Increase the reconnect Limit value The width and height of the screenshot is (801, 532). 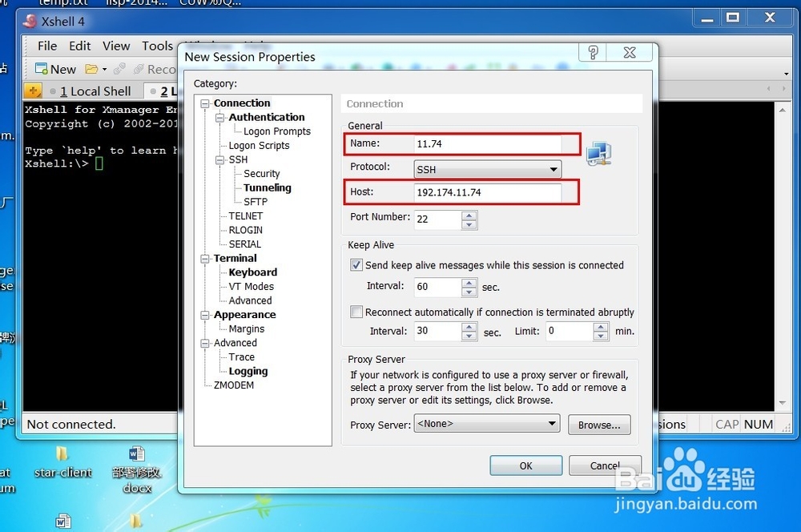click(601, 327)
